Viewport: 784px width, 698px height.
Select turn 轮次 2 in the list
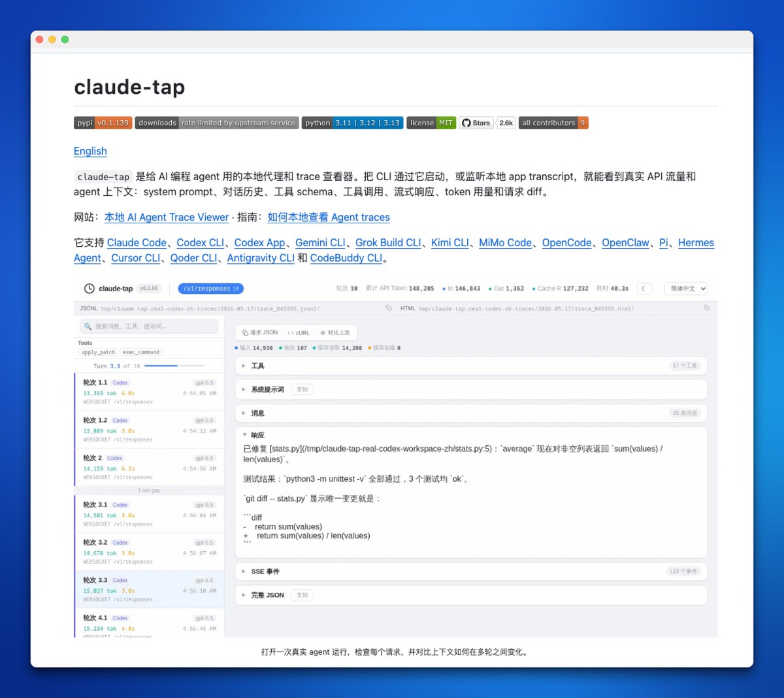tap(150, 468)
